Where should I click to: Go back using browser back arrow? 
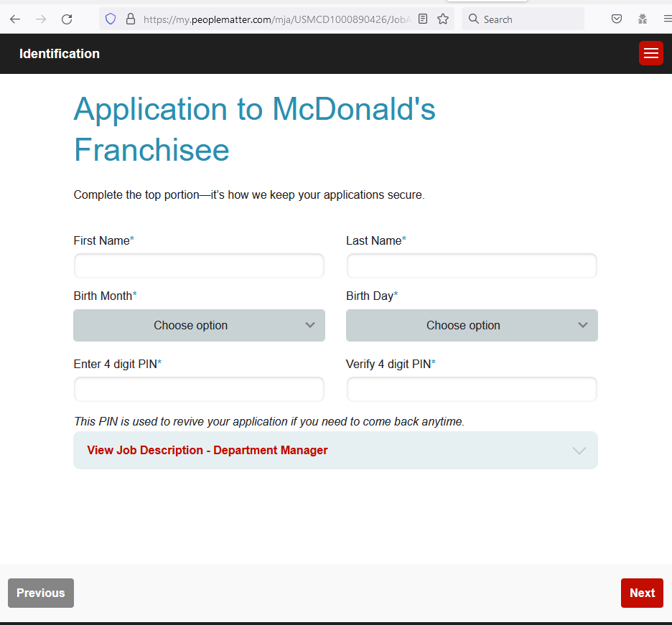[15, 19]
